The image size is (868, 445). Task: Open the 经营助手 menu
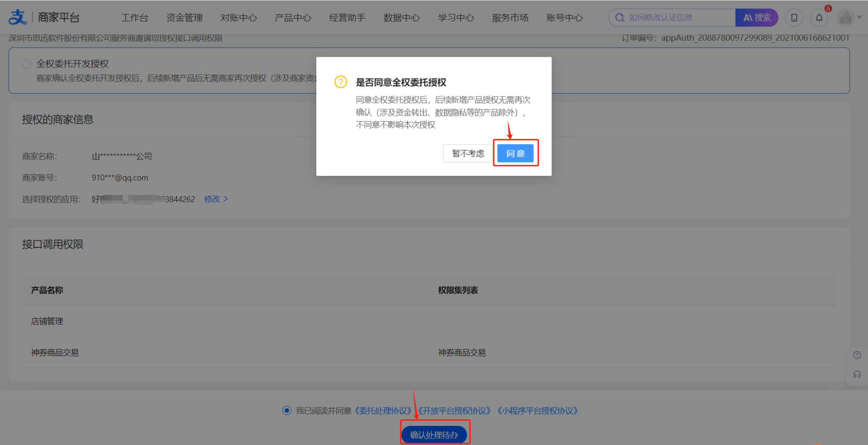click(347, 18)
